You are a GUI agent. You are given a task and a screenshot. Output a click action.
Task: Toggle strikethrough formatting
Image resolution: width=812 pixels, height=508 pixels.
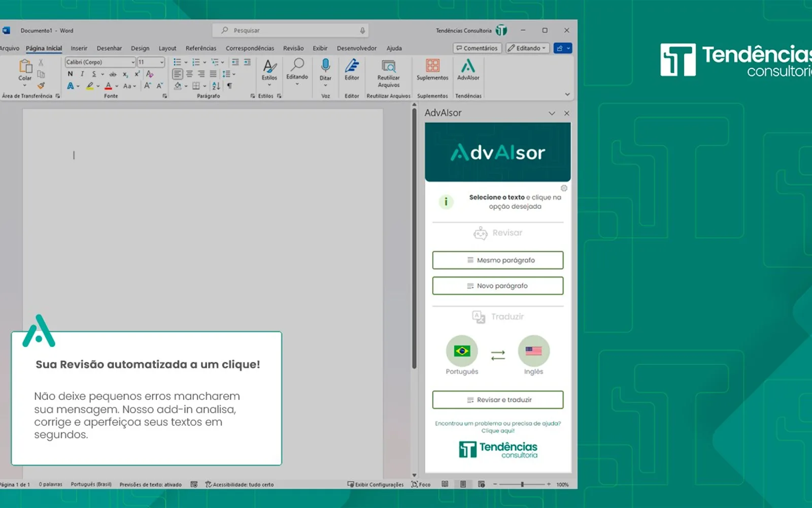pos(113,74)
